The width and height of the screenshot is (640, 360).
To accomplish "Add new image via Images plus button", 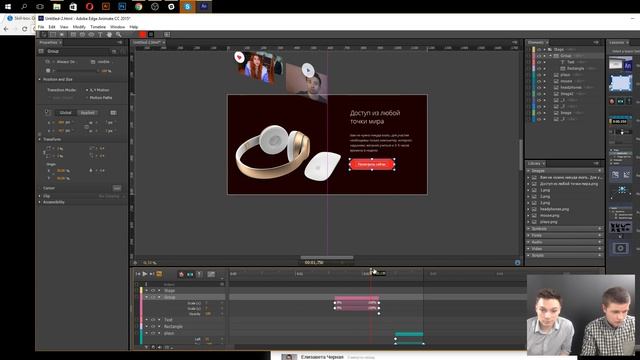I will (x=600, y=171).
